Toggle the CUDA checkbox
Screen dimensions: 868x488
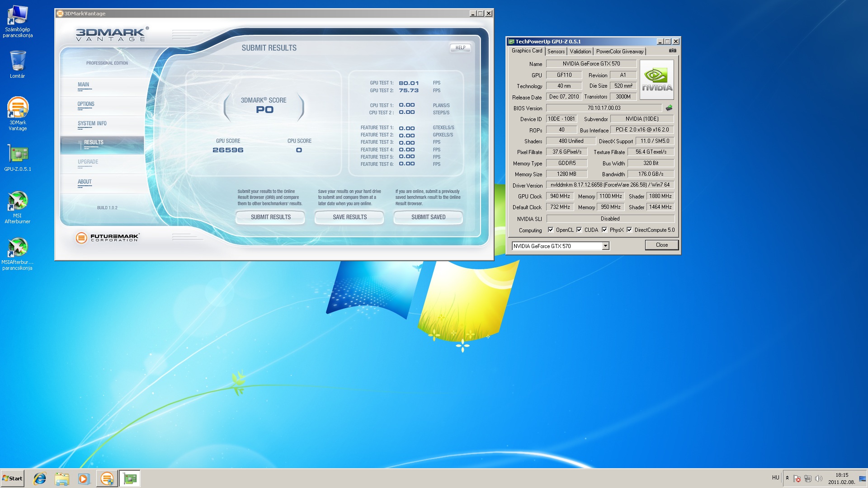coord(579,230)
